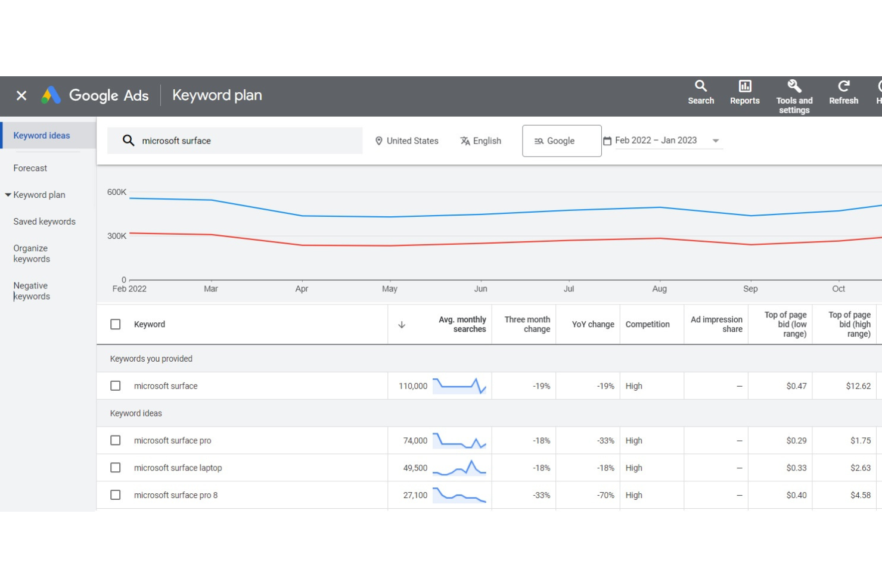
Task: Open the Google search networks selector
Action: pyautogui.click(x=562, y=141)
